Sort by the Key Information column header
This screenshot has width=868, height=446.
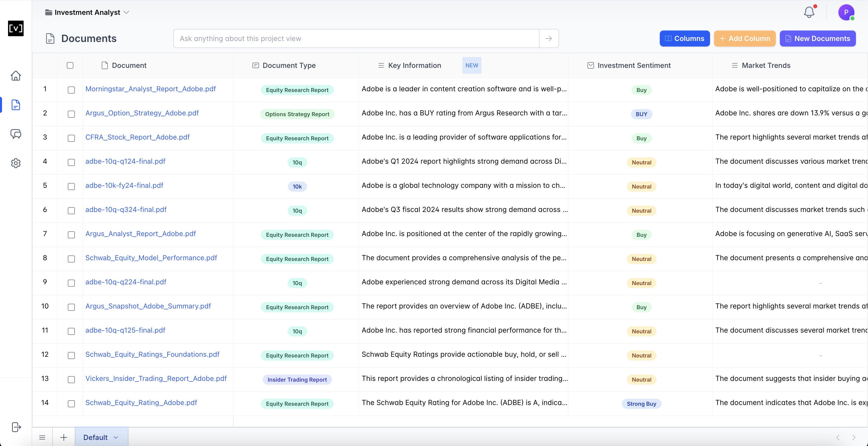pos(414,65)
